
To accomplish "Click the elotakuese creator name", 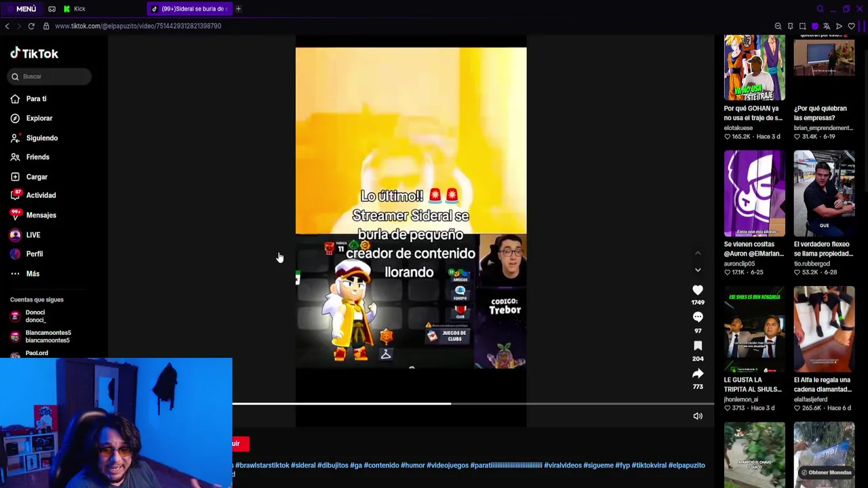I will 738,128.
